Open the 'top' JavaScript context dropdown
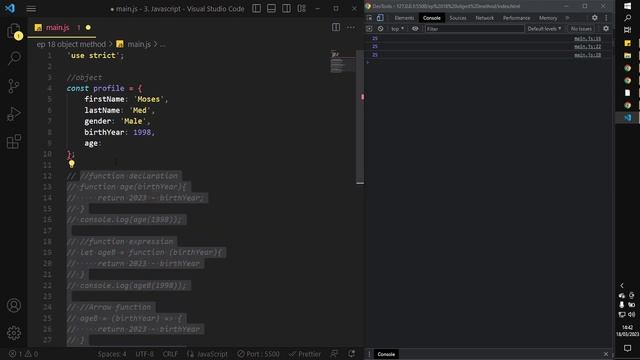 pos(397,29)
